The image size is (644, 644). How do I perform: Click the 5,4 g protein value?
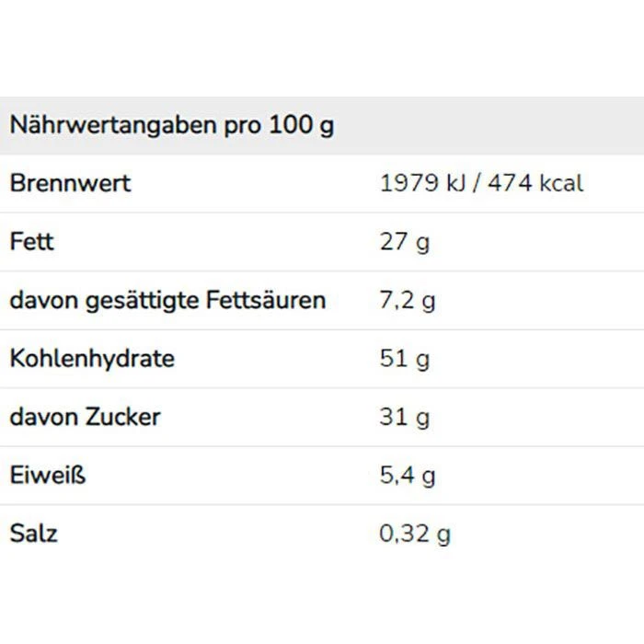click(x=408, y=475)
